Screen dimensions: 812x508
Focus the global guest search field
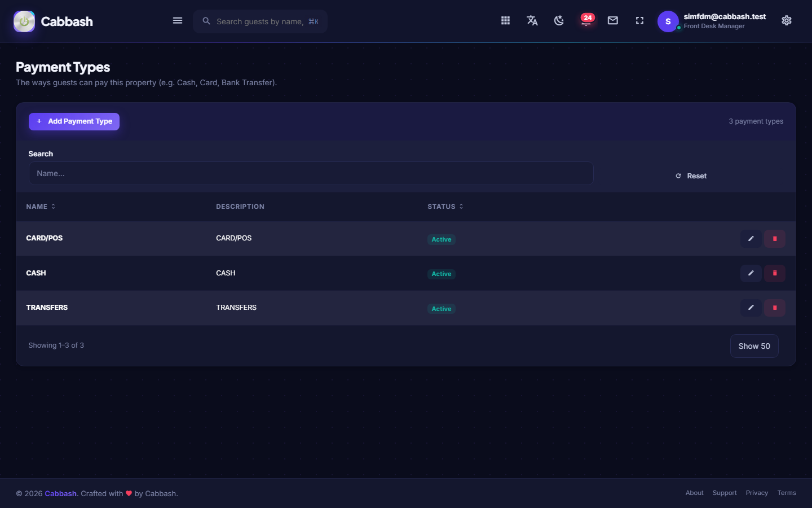point(261,21)
